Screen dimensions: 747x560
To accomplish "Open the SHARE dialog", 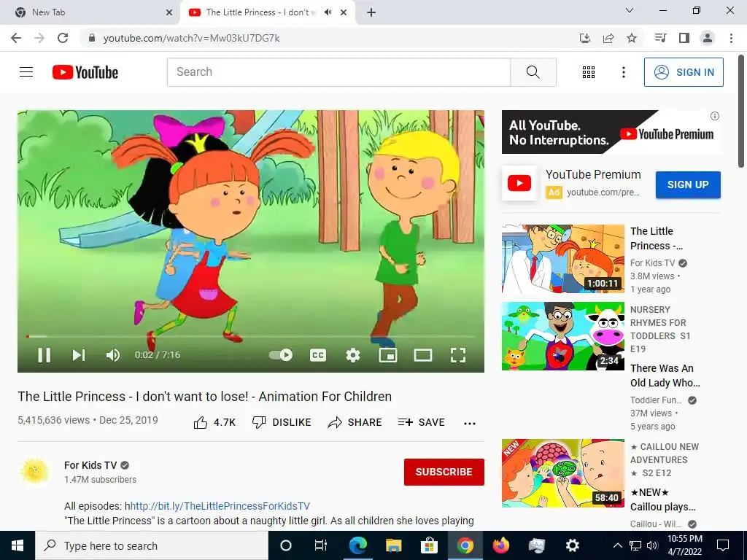I will [x=355, y=422].
